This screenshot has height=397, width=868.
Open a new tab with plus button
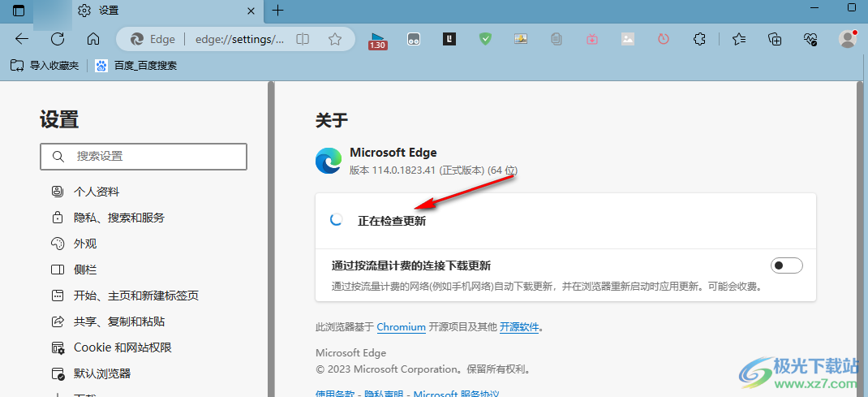coord(278,11)
